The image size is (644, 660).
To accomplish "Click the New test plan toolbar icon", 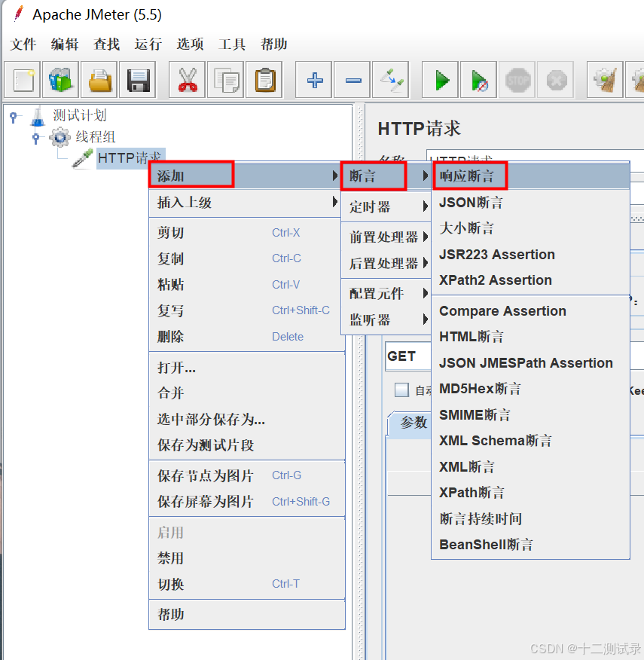I will pos(23,80).
